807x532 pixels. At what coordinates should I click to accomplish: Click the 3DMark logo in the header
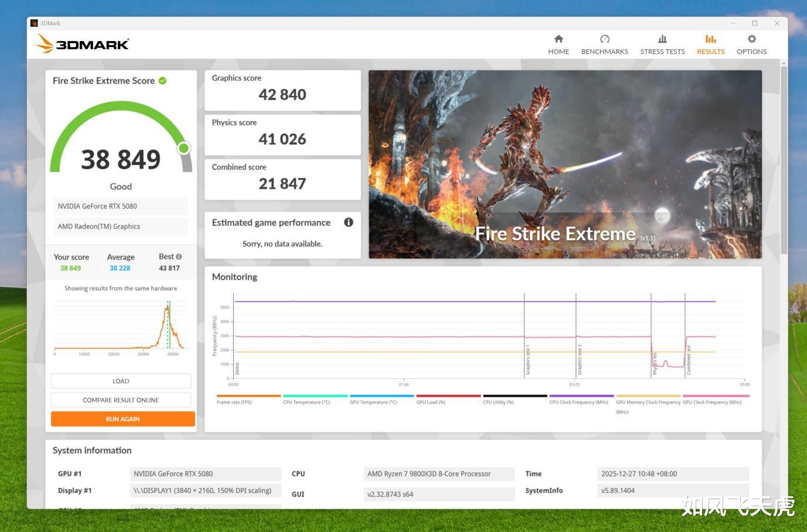pos(83,44)
